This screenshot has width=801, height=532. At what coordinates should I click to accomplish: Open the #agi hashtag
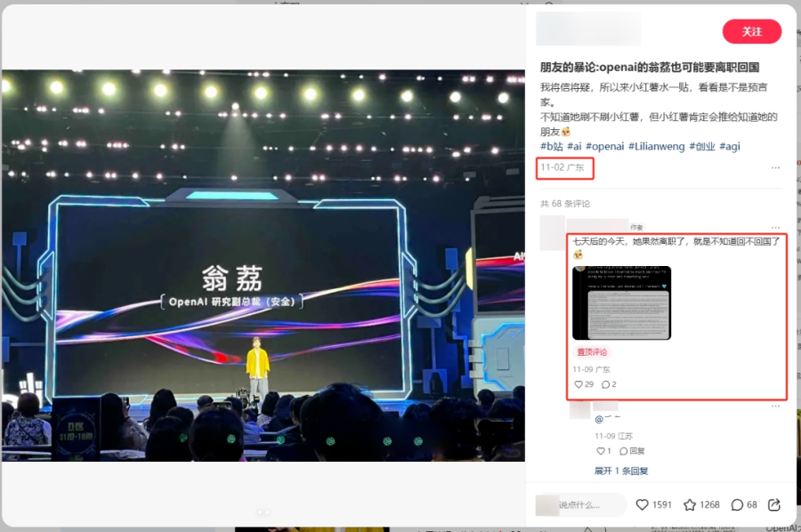730,147
